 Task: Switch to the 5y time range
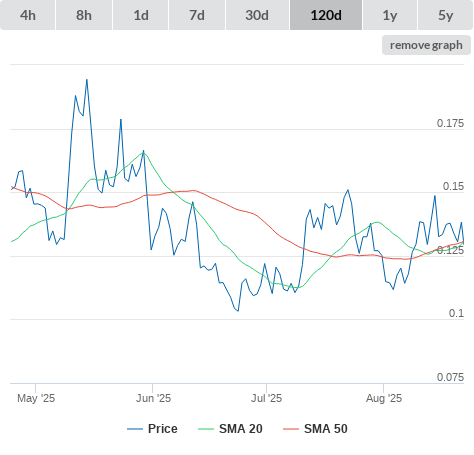coord(446,15)
